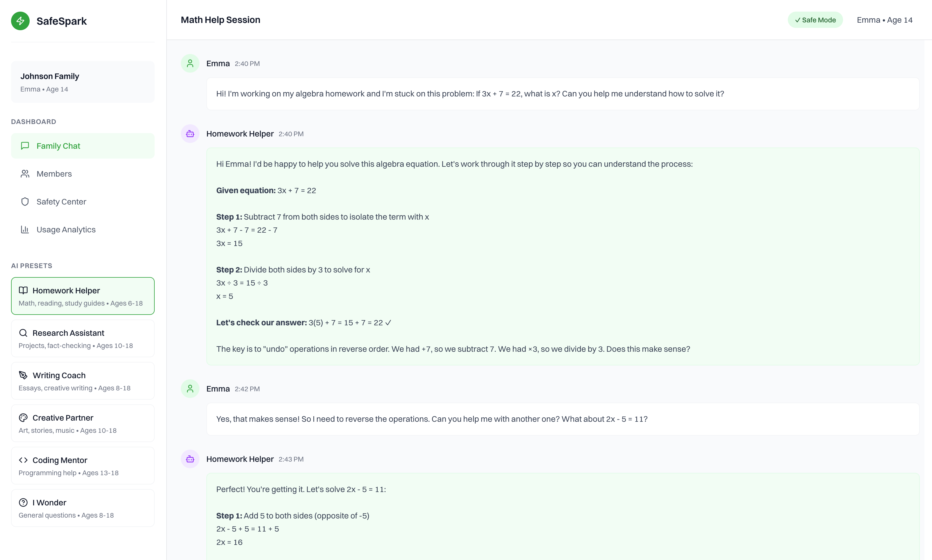Screen dimensions: 932x560
Task: Click Emma's avatar on the 2:40 PM message
Action: (190, 63)
